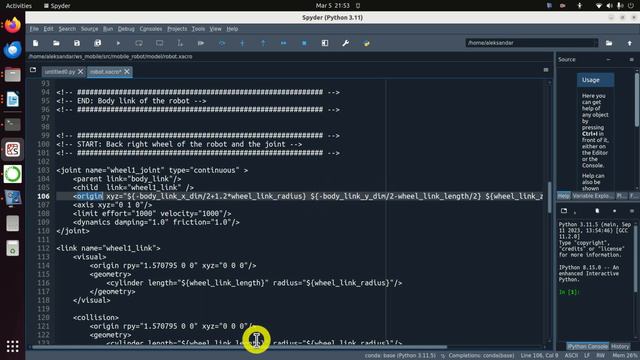Click the conda base Python 3.11.5 status
Screen dimensions: 640x360
coord(400,356)
